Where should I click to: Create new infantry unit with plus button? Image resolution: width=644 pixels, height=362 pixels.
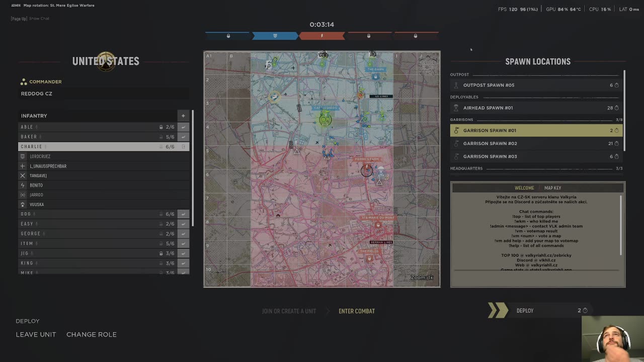point(183,116)
